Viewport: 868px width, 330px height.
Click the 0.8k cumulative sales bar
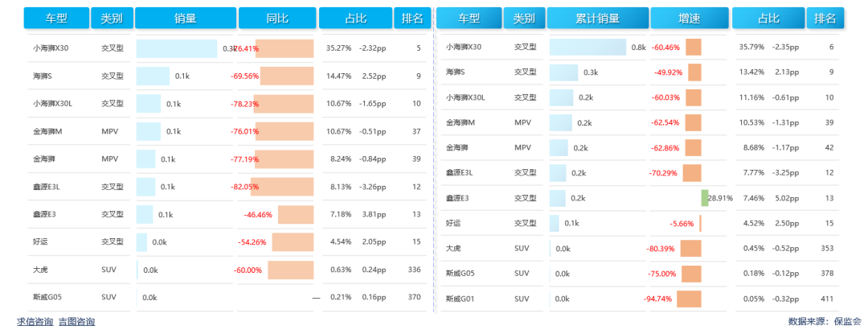click(588, 47)
